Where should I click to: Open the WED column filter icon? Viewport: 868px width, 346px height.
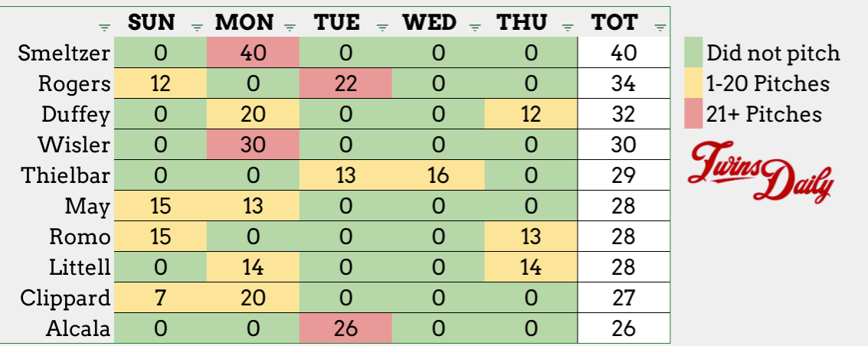click(x=475, y=28)
